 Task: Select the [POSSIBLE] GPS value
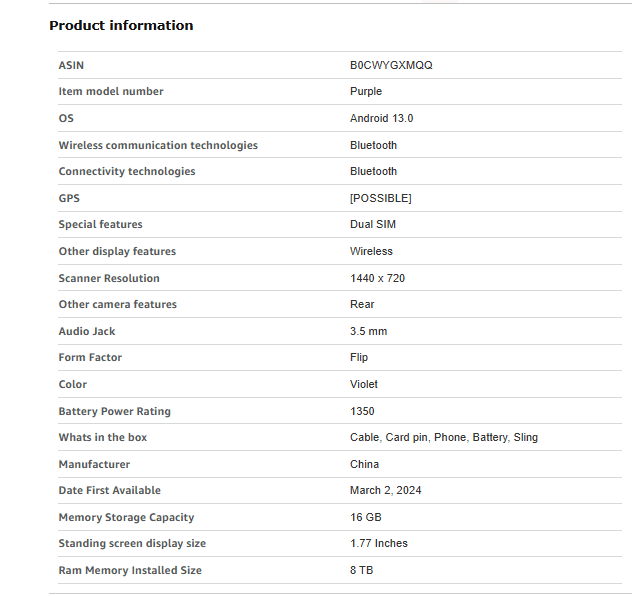(x=380, y=198)
